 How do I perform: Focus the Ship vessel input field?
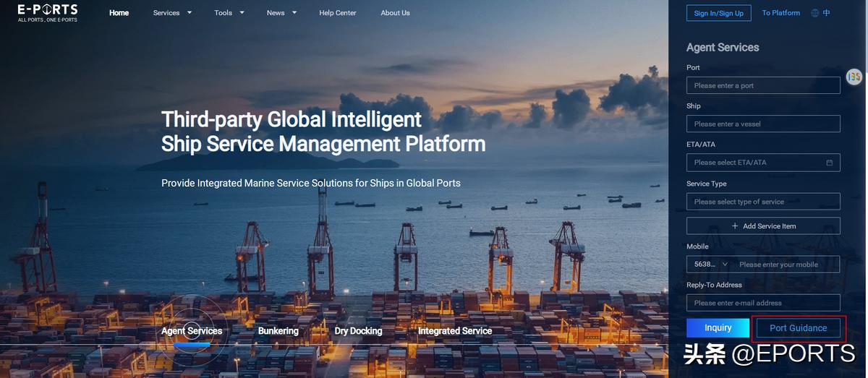pyautogui.click(x=763, y=124)
